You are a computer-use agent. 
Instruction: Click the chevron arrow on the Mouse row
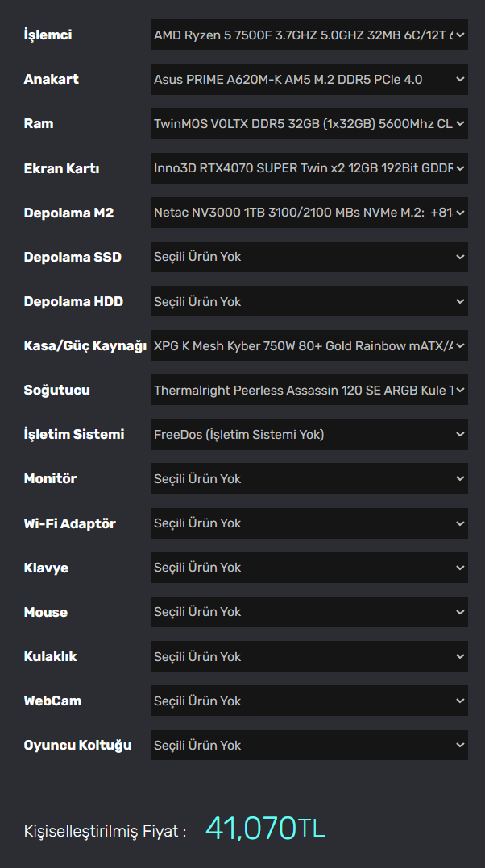460,612
